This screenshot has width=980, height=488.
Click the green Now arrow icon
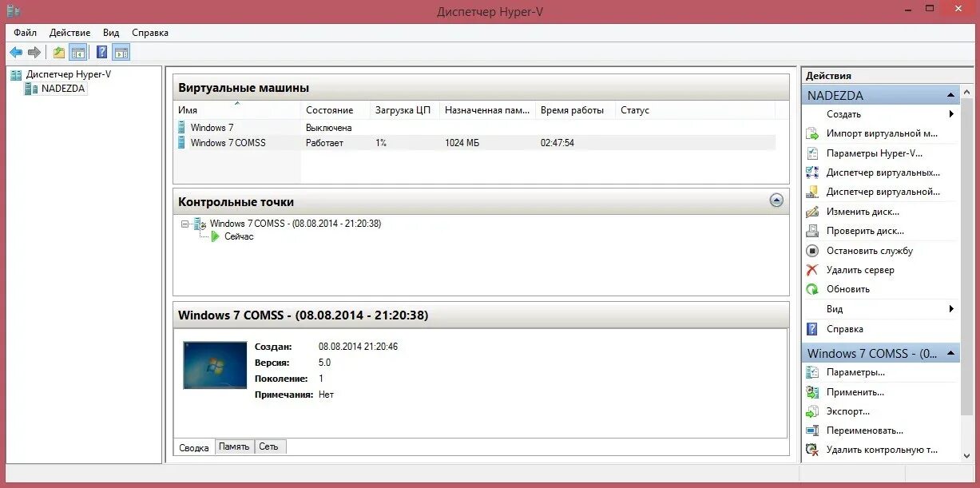(x=216, y=236)
